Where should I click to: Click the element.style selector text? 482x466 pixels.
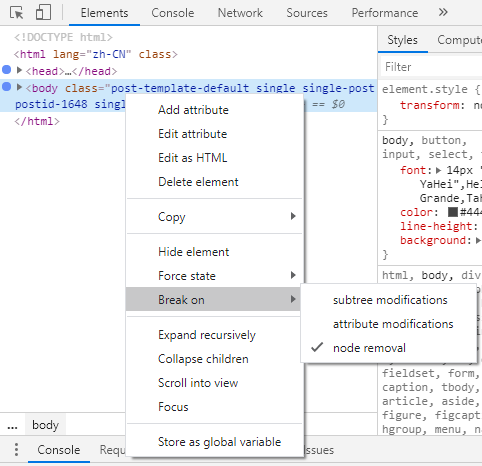click(x=425, y=89)
